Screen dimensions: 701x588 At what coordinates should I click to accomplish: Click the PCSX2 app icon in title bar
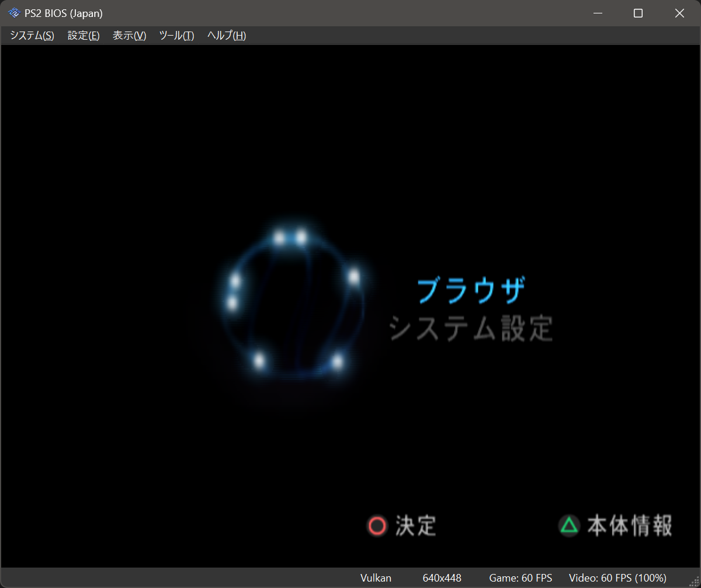click(14, 13)
